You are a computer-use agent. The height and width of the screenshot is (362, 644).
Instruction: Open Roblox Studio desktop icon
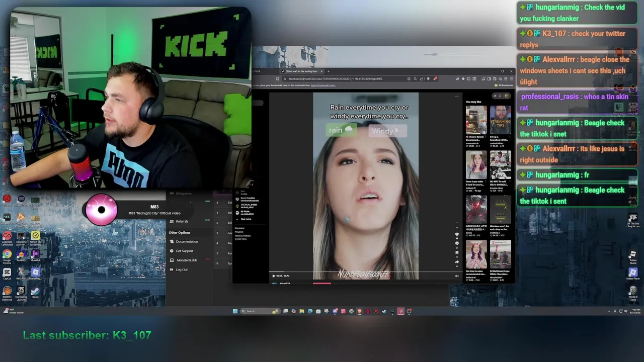coord(633,257)
